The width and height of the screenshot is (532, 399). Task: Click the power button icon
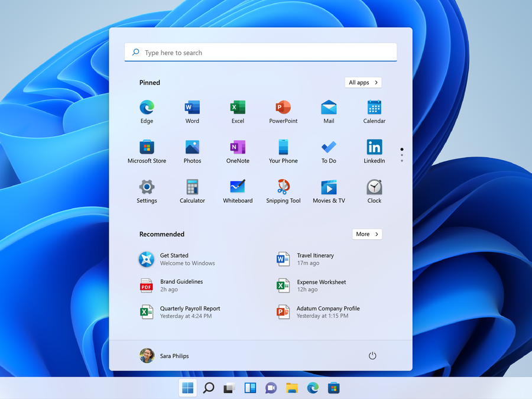tap(372, 356)
